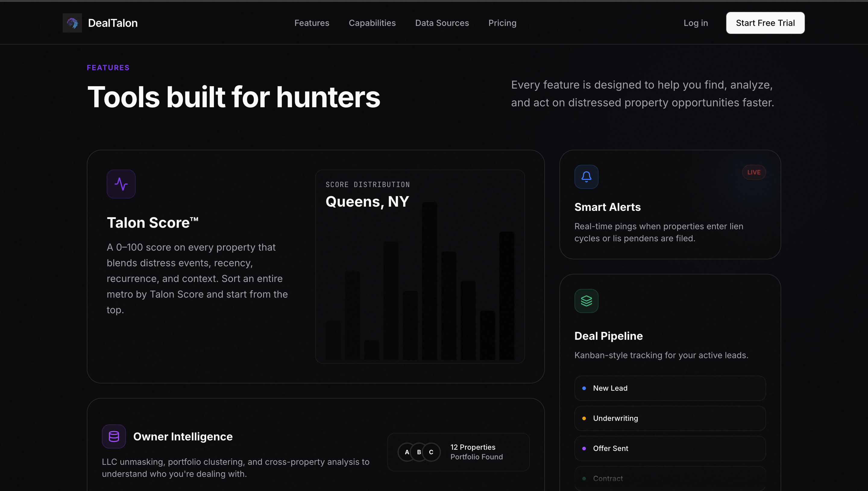Open the Features nav menu item
Screen dimensions: 868x491
(x=312, y=23)
